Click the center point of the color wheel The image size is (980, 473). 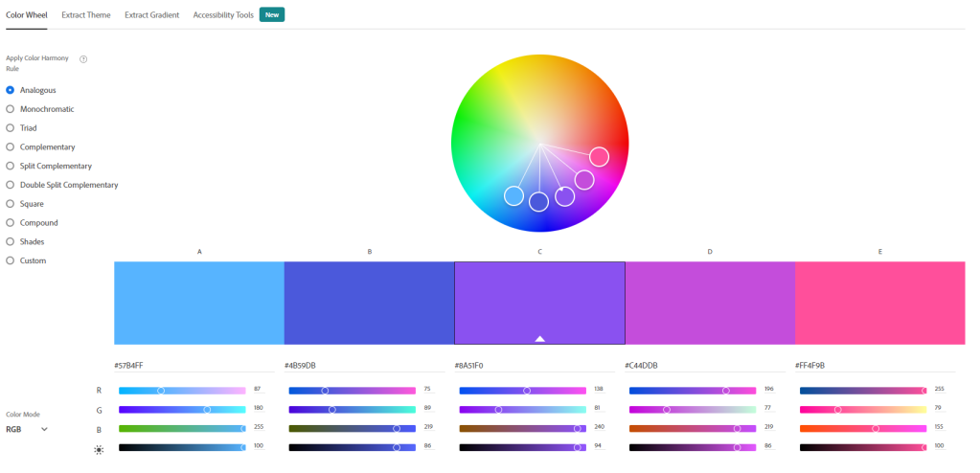(540, 145)
